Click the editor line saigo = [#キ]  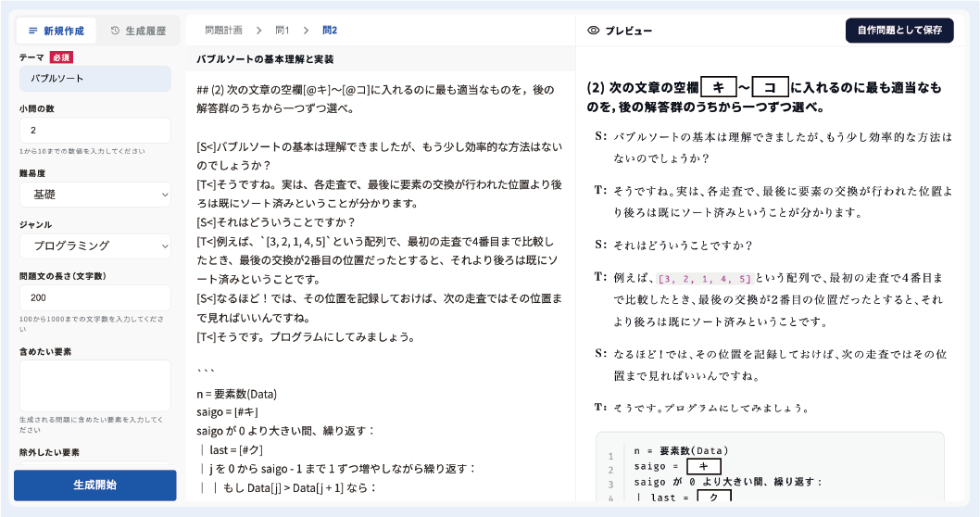tap(228, 412)
